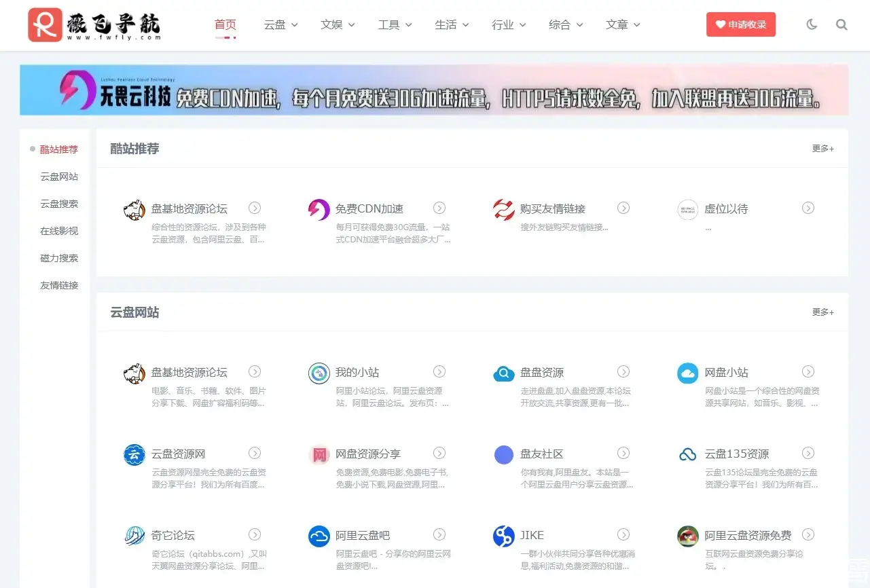The image size is (870, 588).
Task: Click the 免费CDN加速 logo icon
Action: [319, 210]
